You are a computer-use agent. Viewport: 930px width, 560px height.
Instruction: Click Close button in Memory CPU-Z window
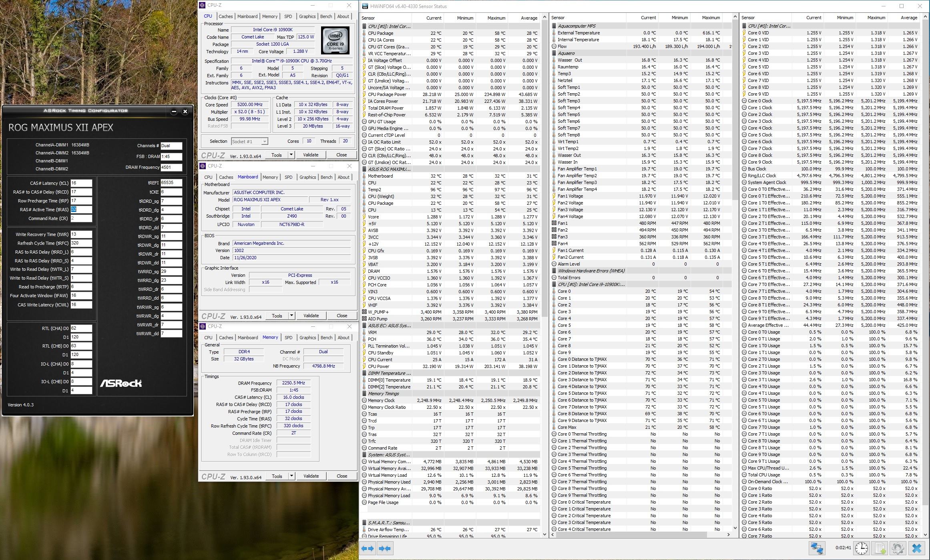click(342, 476)
